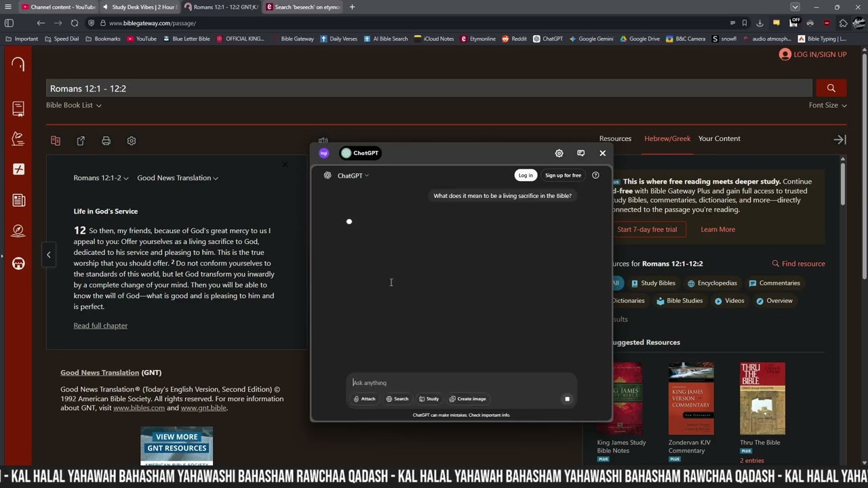This screenshot has height=488, width=868.
Task: Click the Learn More link
Action: (717, 229)
